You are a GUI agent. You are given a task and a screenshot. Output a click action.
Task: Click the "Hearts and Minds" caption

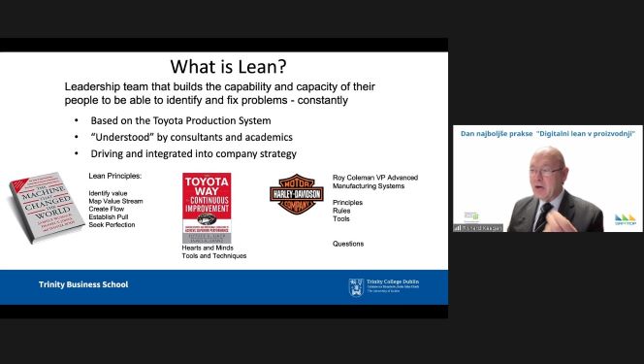(208, 248)
